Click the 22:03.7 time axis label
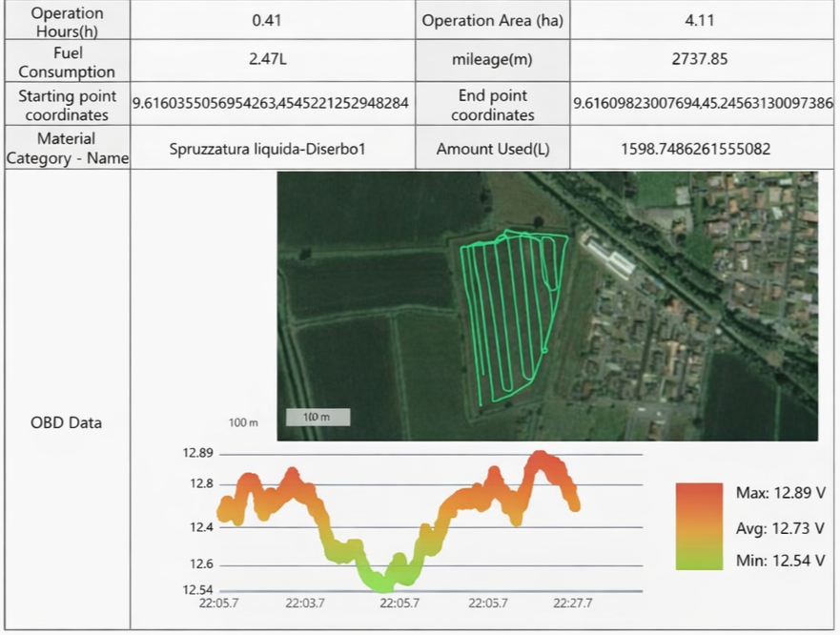840x635 pixels. tap(305, 603)
